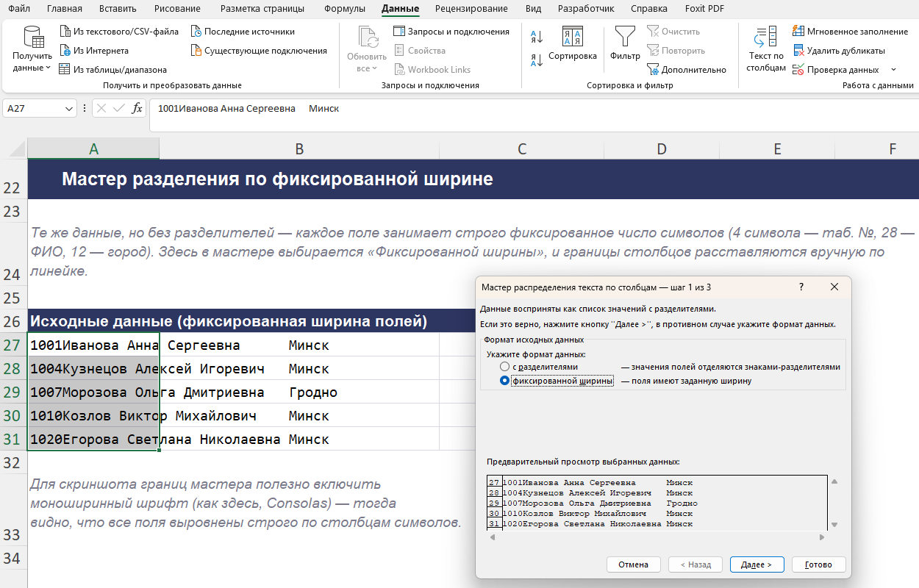
Task: Select the 'фиксированной ширины' radio option
Action: pyautogui.click(x=504, y=381)
